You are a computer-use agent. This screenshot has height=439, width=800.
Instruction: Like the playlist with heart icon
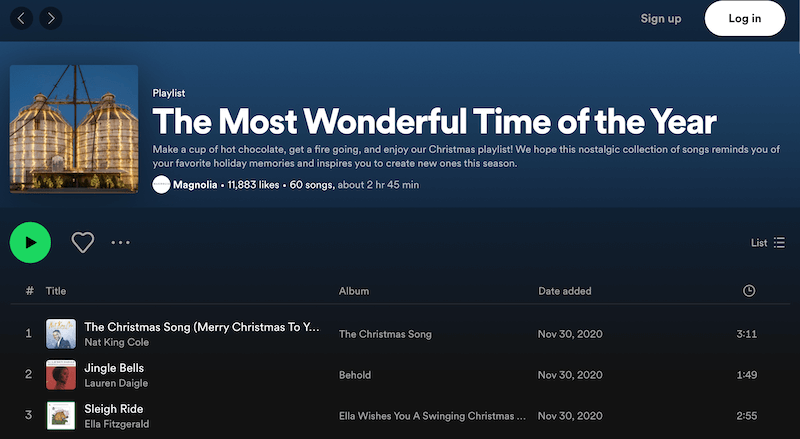click(83, 242)
